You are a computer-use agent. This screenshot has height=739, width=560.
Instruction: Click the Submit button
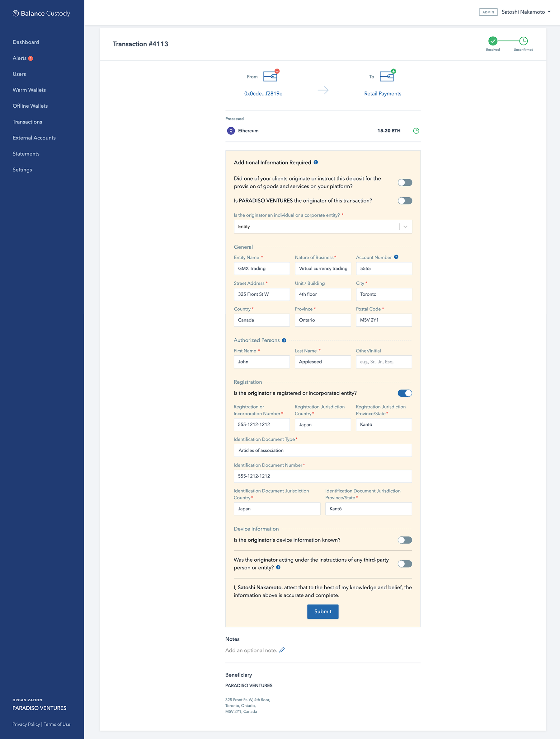(322, 611)
